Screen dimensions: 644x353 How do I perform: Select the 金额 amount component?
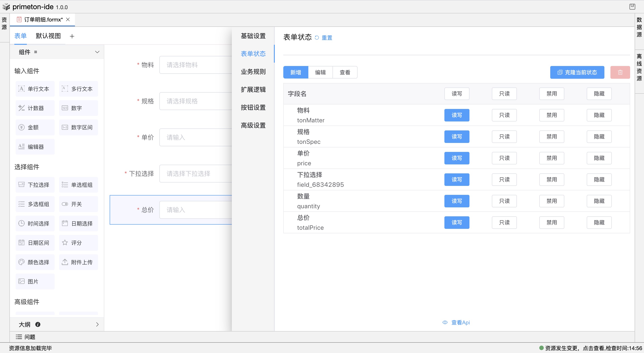click(35, 127)
